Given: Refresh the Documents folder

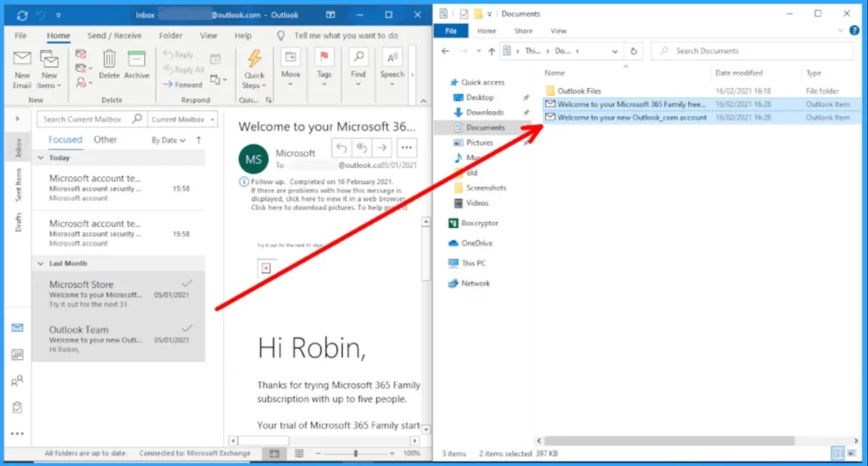Looking at the screenshot, I should pos(633,51).
